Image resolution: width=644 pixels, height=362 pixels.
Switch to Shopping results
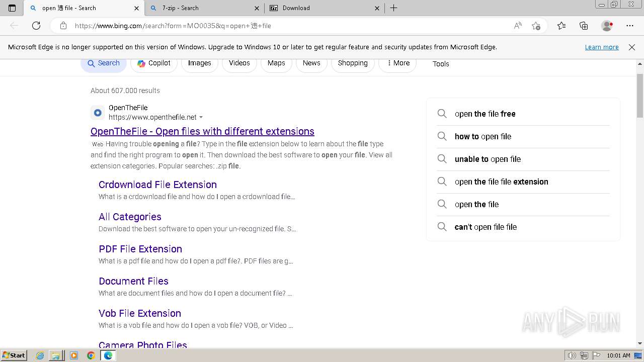(x=353, y=63)
